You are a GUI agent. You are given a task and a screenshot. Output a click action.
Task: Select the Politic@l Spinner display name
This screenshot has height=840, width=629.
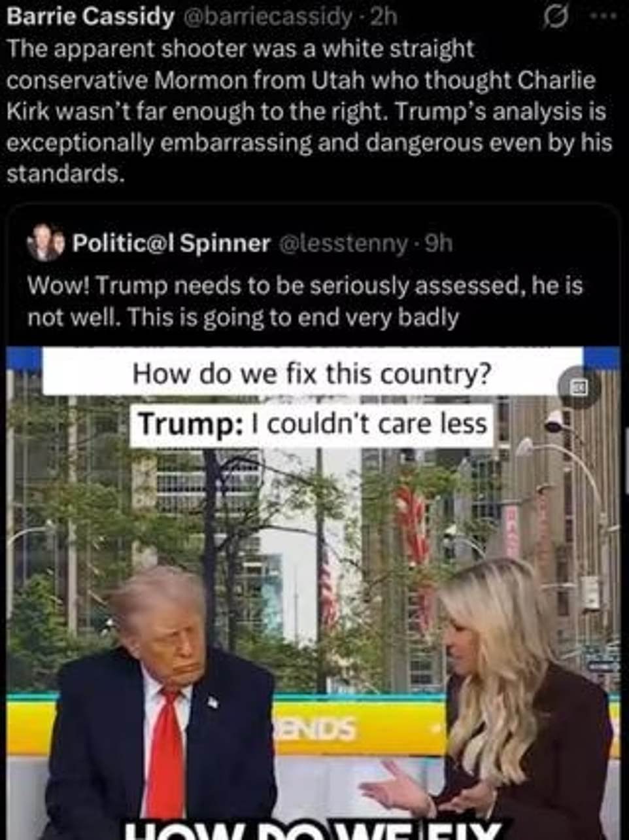tap(171, 243)
